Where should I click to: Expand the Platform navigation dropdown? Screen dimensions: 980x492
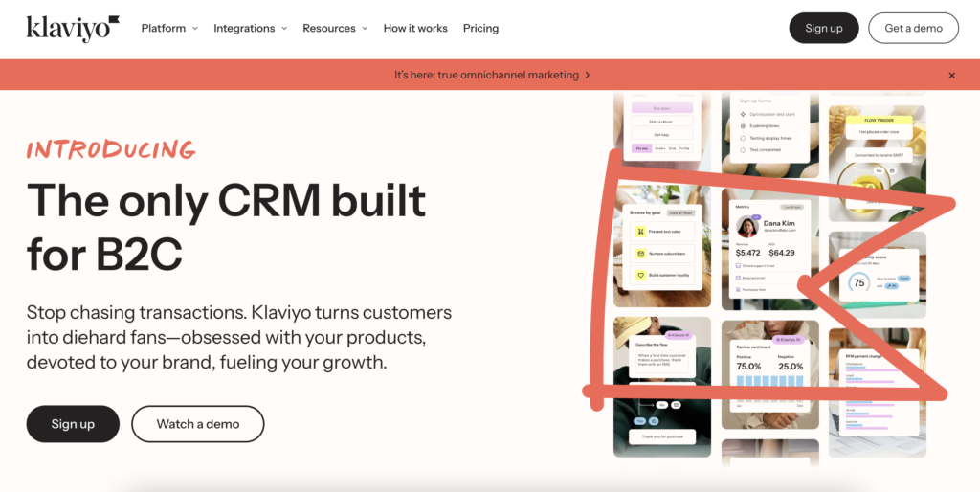169,28
